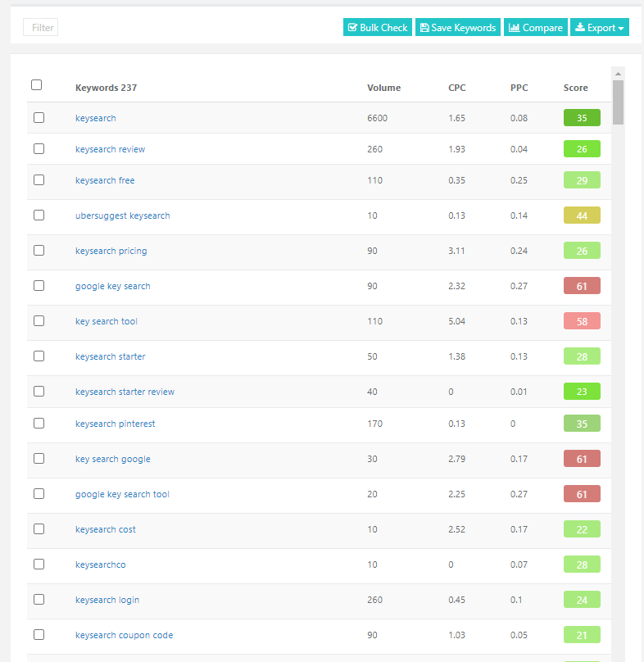This screenshot has width=644, height=662.
Task: Select checkbox for ubersuggest keysearch row
Action: [x=39, y=215]
